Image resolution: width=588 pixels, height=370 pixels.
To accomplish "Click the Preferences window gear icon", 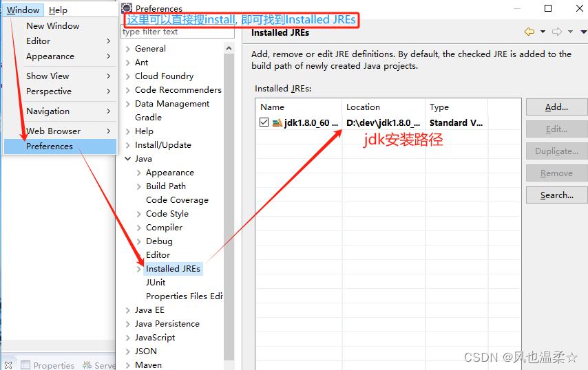I will click(127, 8).
